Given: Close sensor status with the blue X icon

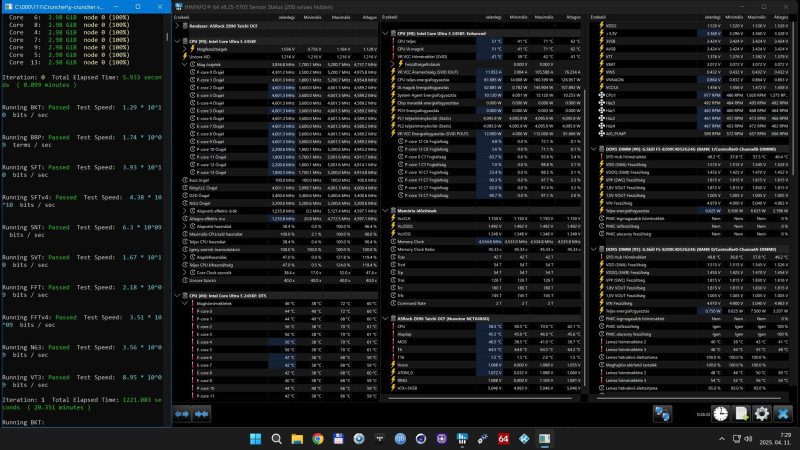Looking at the screenshot, I should (x=783, y=414).
